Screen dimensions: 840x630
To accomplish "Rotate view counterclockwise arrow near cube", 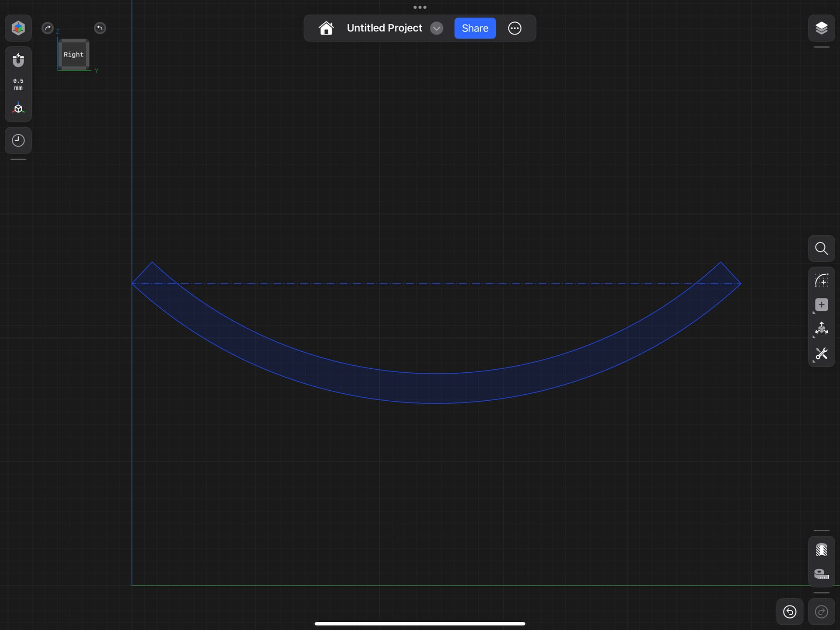I will 100,28.
